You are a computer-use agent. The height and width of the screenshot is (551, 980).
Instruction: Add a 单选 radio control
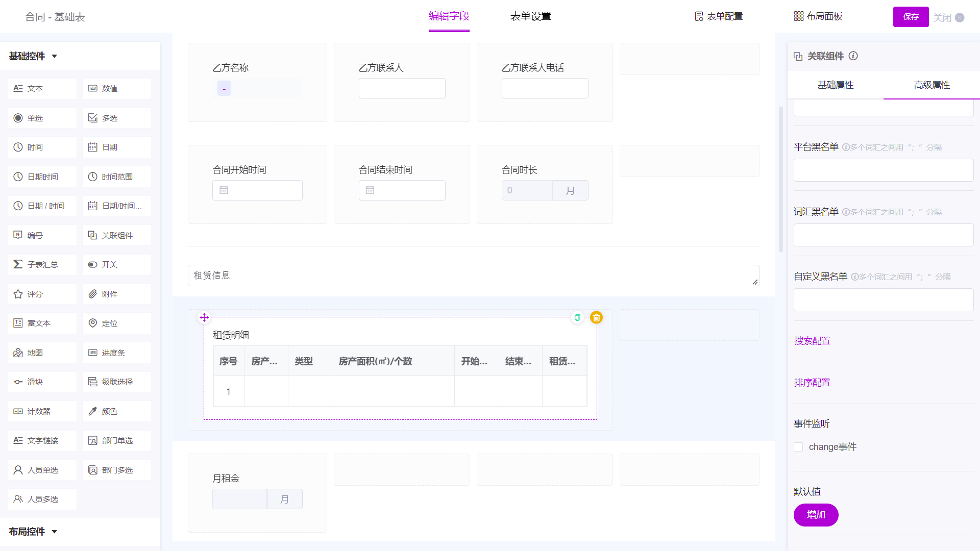42,118
